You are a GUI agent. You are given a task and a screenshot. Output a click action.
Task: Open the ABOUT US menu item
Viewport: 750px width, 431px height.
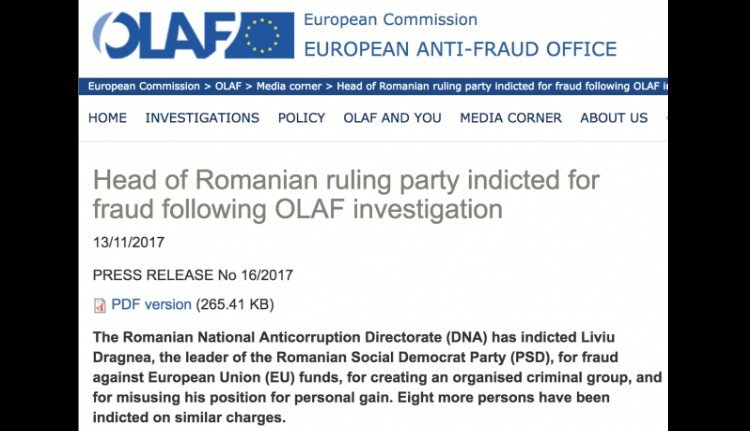coord(614,118)
